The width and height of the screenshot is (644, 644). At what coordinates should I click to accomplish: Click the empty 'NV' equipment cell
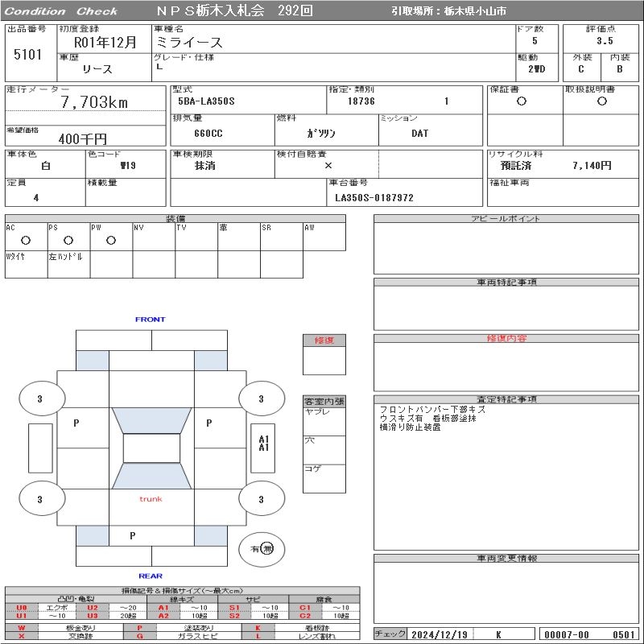tap(154, 237)
